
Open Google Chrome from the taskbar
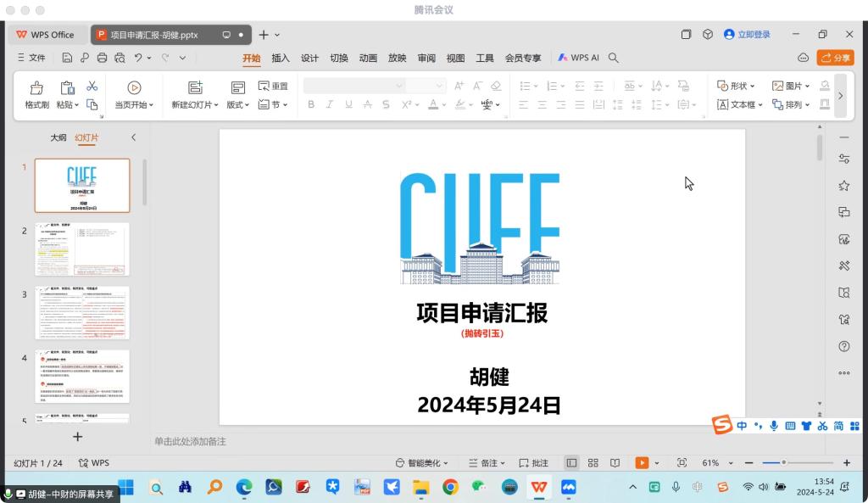point(450,487)
